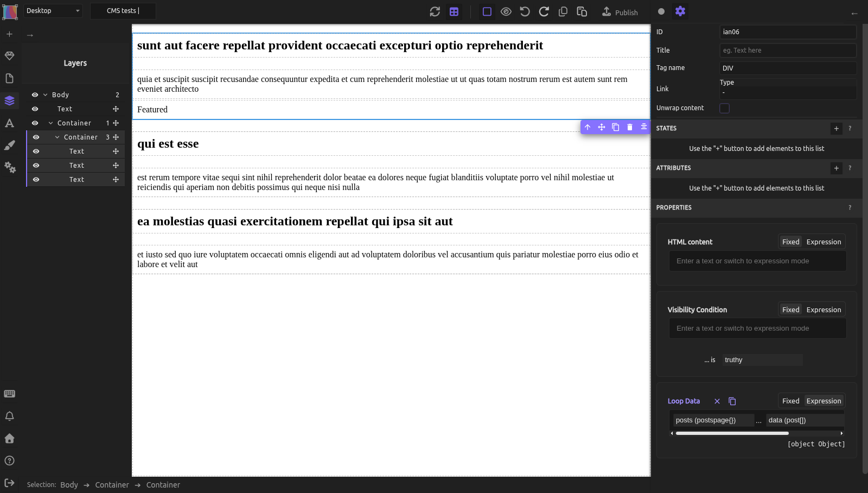Toggle the grid layout icon in toolbar
The width and height of the screenshot is (868, 493).
[x=454, y=11]
